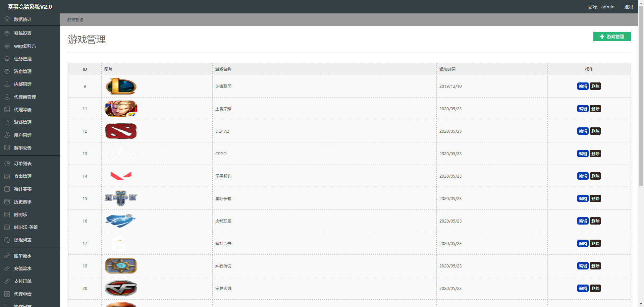Click the refresh icon next to 提现列表
This screenshot has height=307, width=644.
click(7, 240)
